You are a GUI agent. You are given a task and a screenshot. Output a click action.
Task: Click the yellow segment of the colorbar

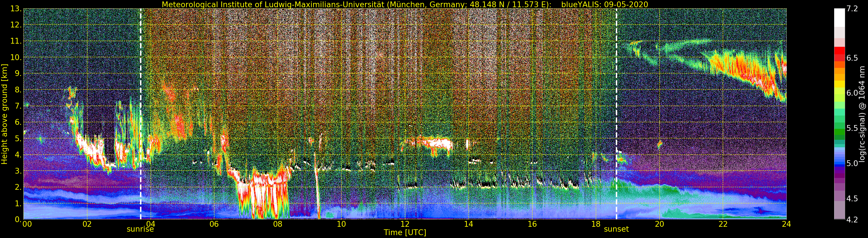click(839, 84)
